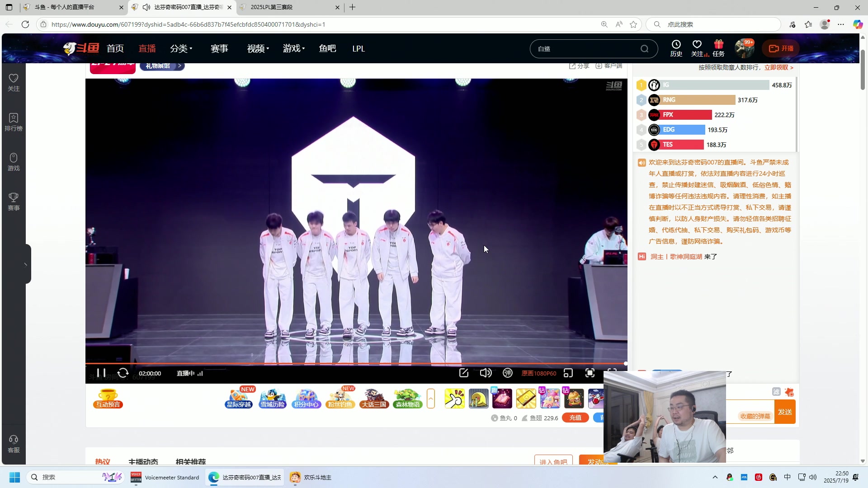
Task: Open user avatar with 99+ badge
Action: point(744,49)
